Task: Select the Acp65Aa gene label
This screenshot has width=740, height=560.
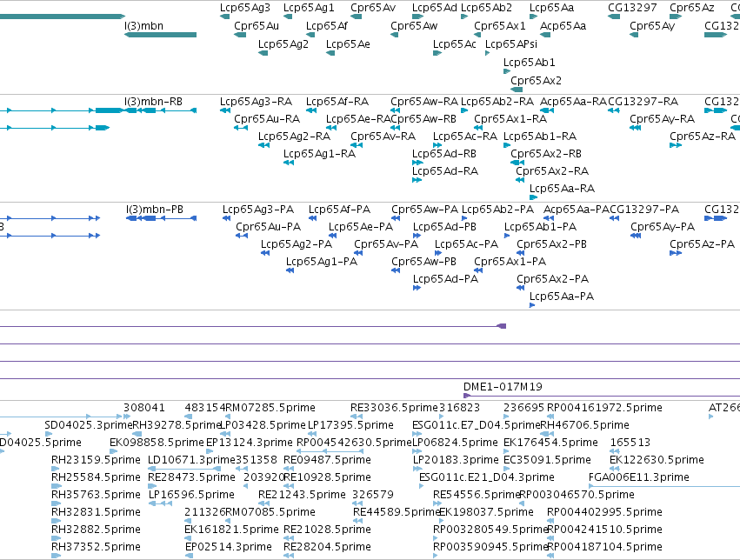Action: pyautogui.click(x=563, y=26)
